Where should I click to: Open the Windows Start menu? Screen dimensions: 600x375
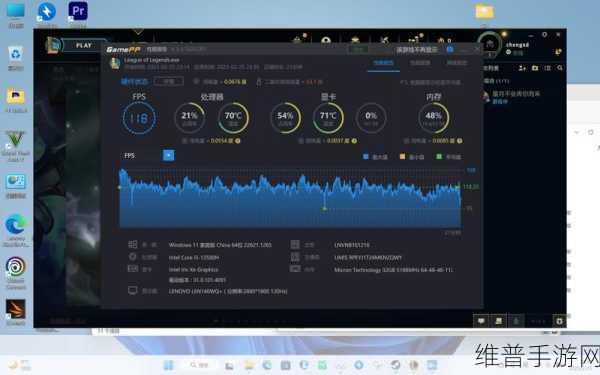click(x=168, y=365)
